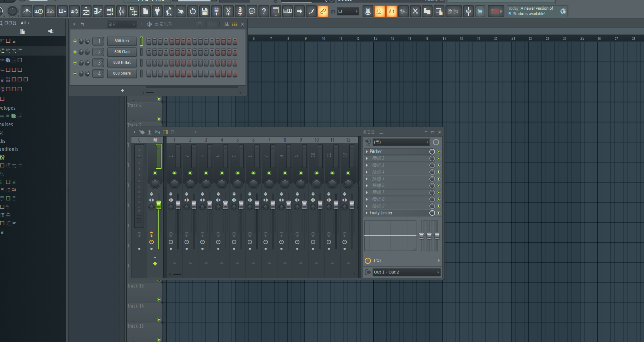Select the mixer master M track header
This screenshot has width=644, height=342.
point(155,140)
